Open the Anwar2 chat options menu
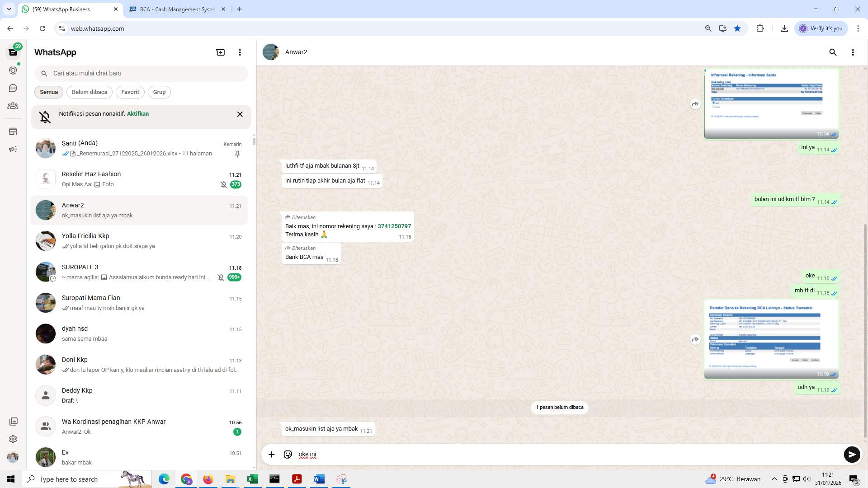Image resolution: width=868 pixels, height=488 pixels. (x=854, y=52)
